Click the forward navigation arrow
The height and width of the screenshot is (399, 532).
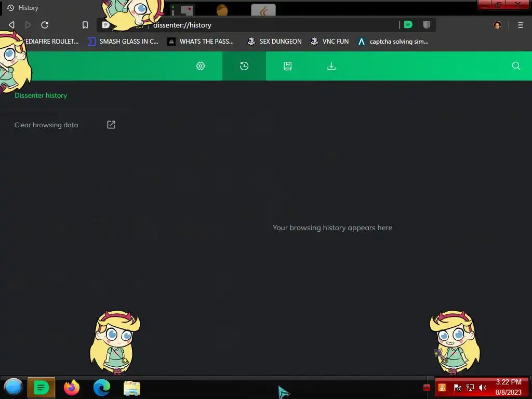click(28, 25)
